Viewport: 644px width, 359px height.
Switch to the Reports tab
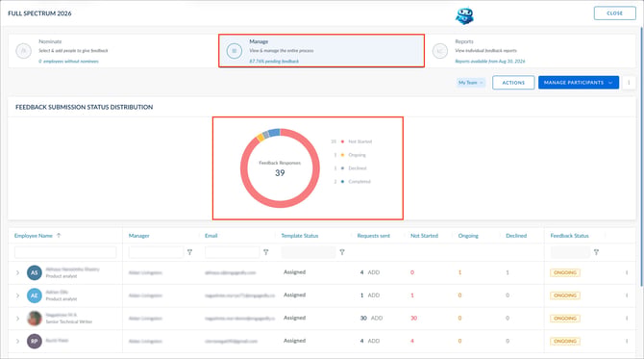click(532, 51)
